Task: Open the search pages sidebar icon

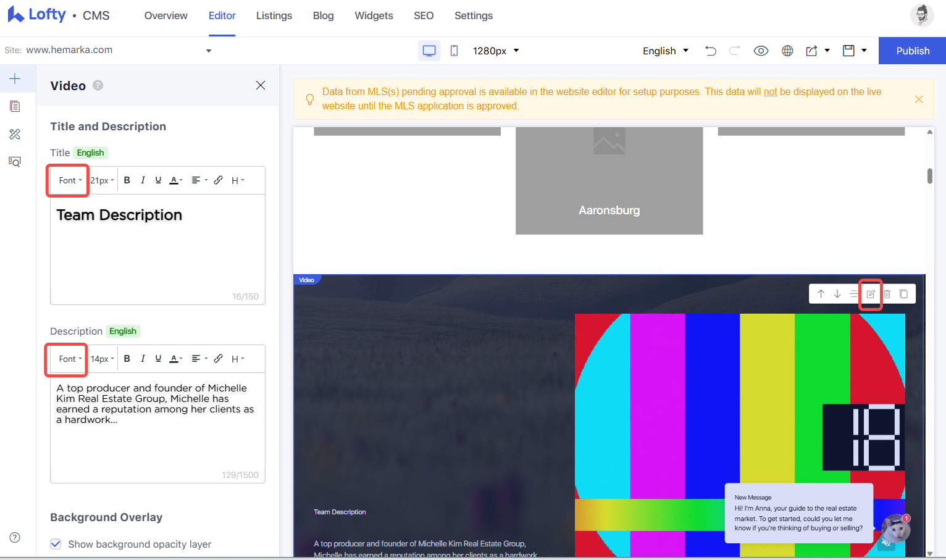Action: (15, 162)
